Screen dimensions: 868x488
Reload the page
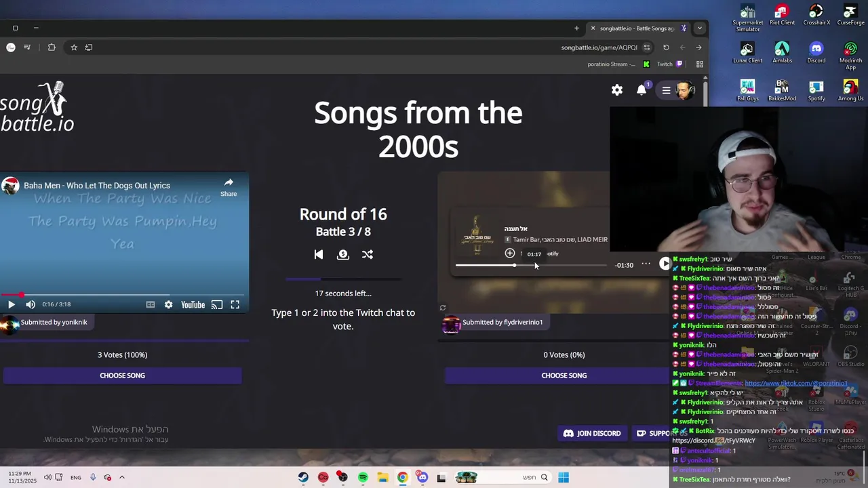point(666,47)
